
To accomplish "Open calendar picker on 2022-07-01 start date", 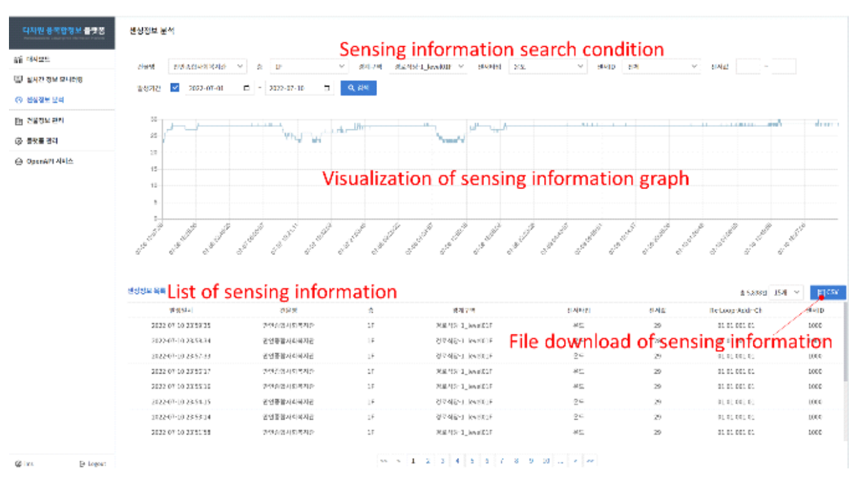I will (247, 88).
